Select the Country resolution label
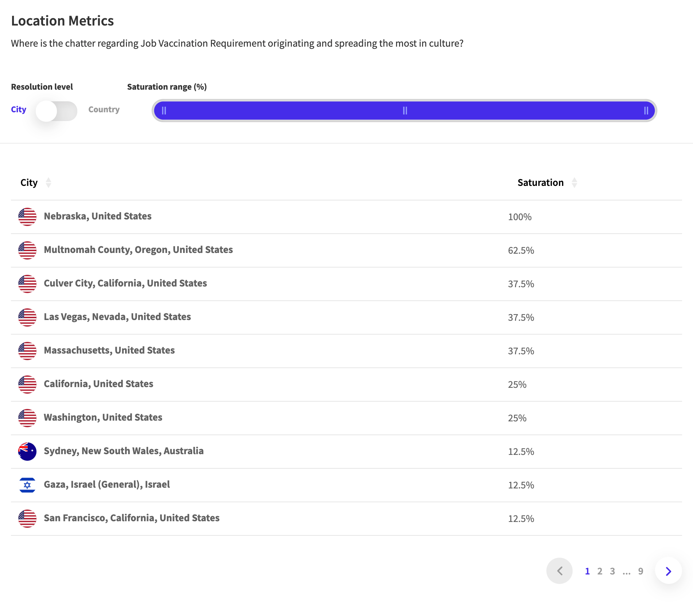693x616 pixels. [x=104, y=109]
